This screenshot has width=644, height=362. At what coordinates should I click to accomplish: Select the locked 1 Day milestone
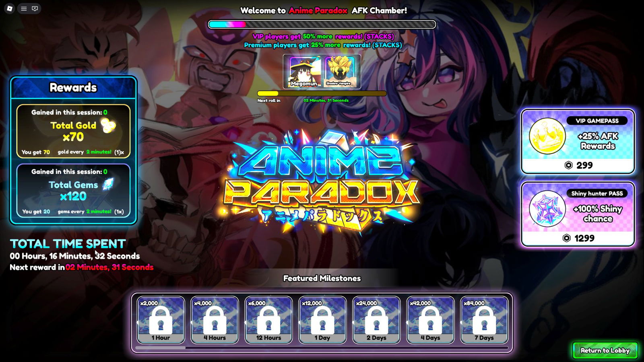[322, 320]
